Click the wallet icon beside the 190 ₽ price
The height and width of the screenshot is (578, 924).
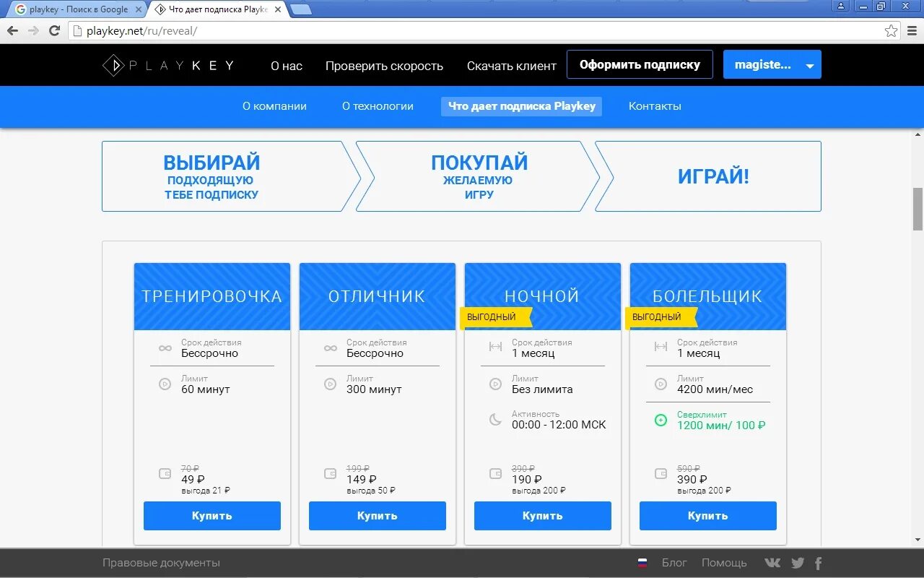coord(495,474)
